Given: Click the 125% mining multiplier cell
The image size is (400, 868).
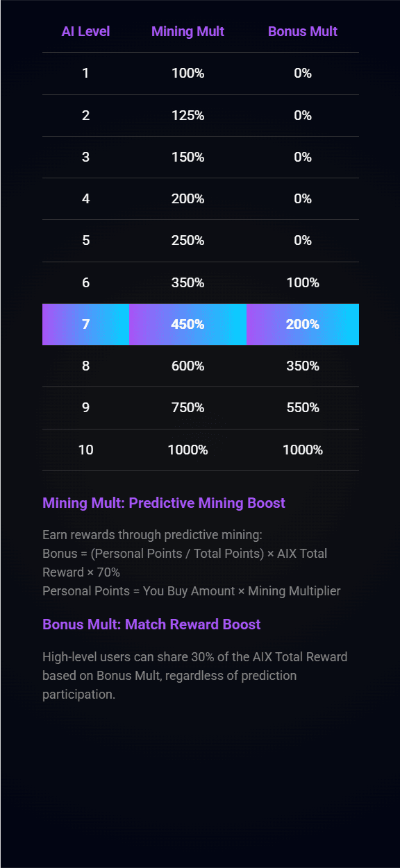Looking at the screenshot, I should point(187,115).
